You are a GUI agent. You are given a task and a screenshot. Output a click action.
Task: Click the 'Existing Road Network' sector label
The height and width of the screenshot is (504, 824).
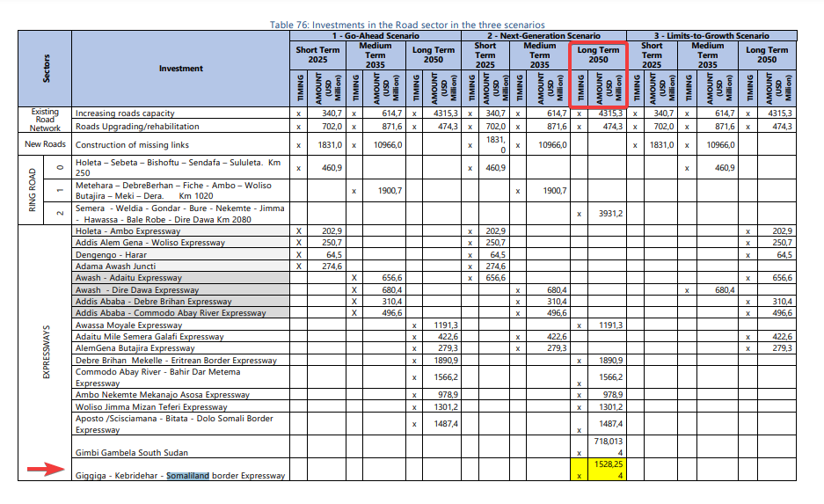pos(45,120)
